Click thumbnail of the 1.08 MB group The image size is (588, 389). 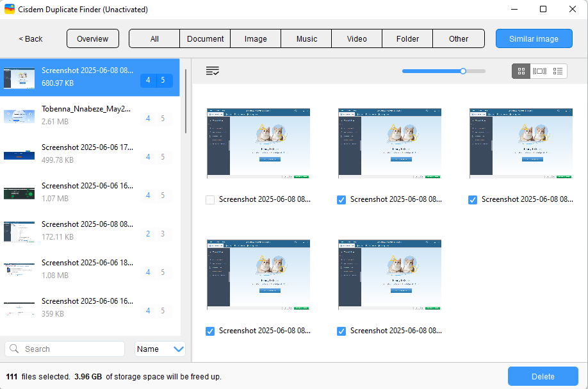tap(19, 269)
